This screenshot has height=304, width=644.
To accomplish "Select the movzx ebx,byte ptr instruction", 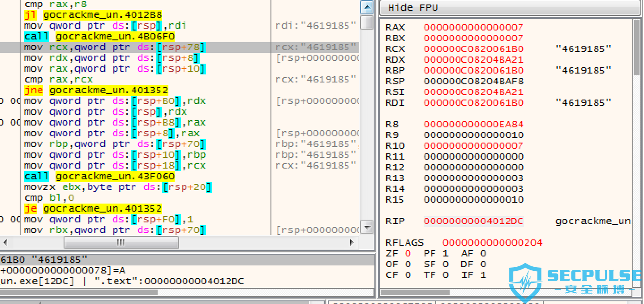I will 118,187.
